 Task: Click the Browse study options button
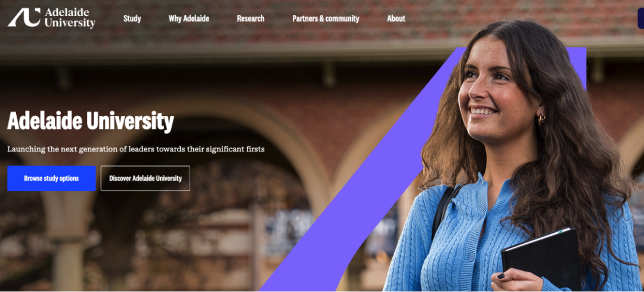51,179
